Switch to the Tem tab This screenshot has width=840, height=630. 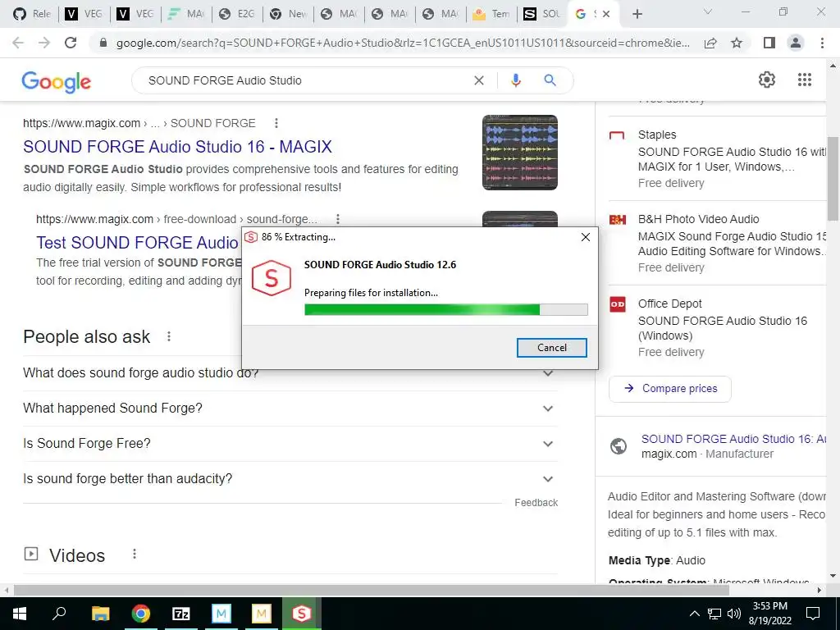tap(492, 14)
